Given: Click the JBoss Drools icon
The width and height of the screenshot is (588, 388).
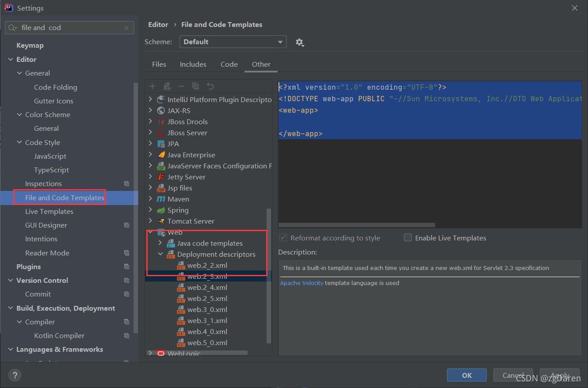Looking at the screenshot, I should (161, 122).
